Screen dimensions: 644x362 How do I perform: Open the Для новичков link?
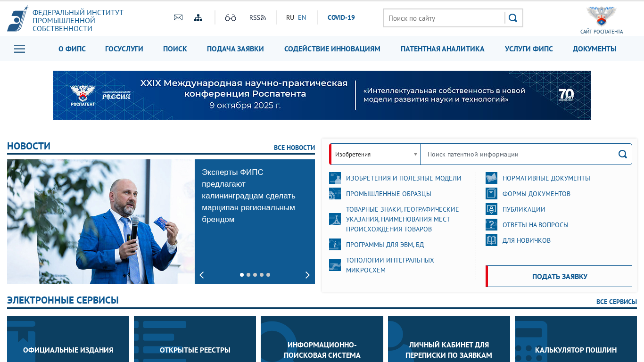pos(527,240)
